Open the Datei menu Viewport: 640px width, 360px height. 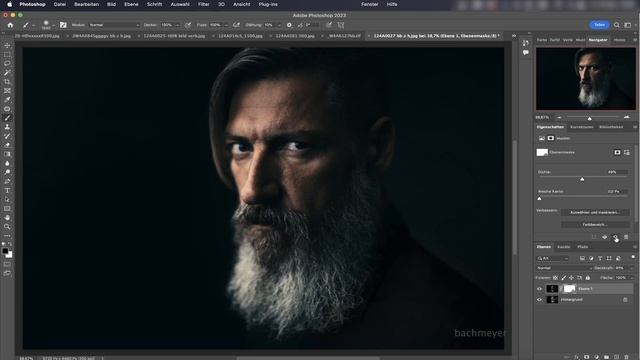click(60, 4)
